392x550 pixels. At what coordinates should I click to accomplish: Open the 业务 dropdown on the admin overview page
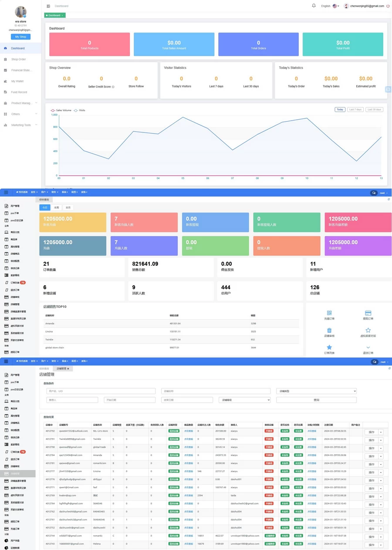[34, 192]
